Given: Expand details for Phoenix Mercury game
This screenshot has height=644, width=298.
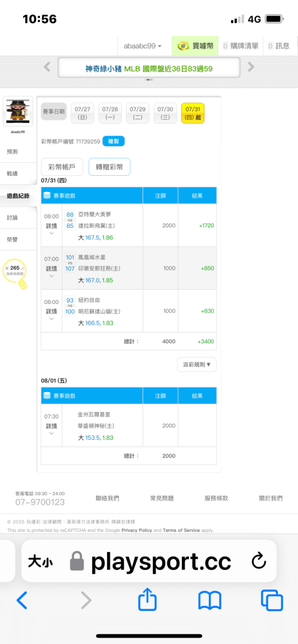Looking at the screenshot, I should click(x=52, y=268).
